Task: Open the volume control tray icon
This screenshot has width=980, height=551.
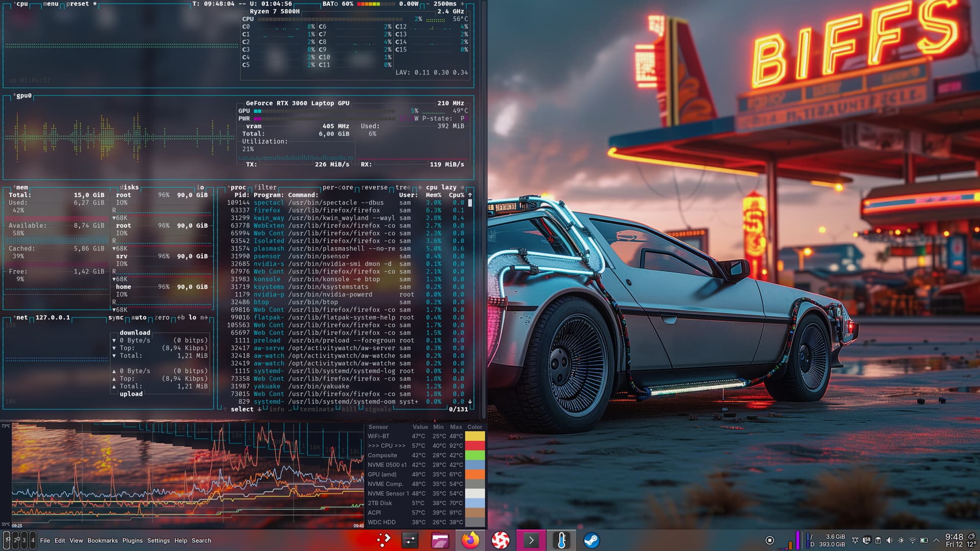Action: (889, 540)
